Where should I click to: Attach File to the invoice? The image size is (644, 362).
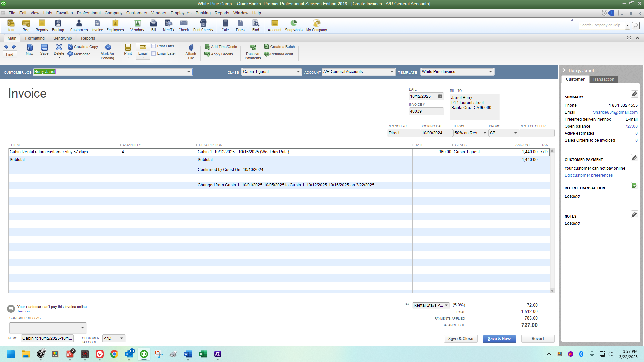[x=191, y=52]
